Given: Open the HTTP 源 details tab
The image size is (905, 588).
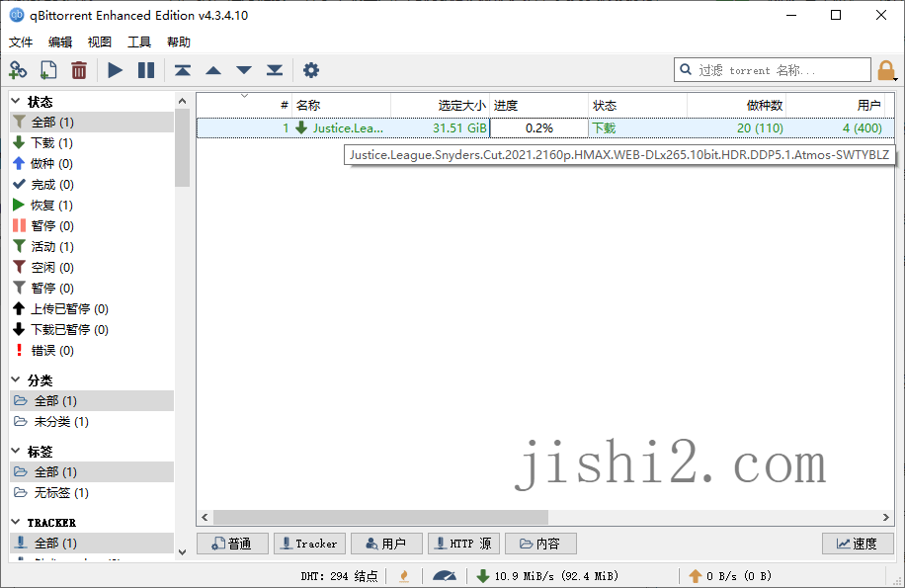Looking at the screenshot, I should [463, 544].
